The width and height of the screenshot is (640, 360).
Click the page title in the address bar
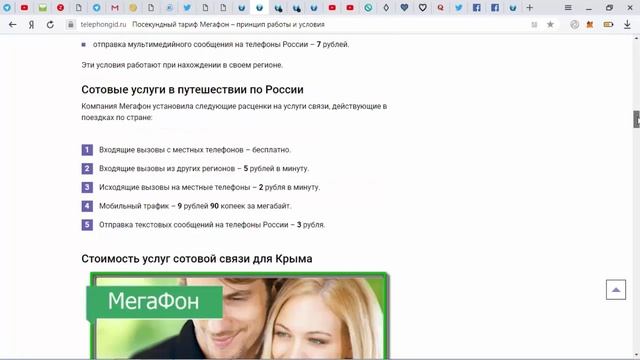228,24
